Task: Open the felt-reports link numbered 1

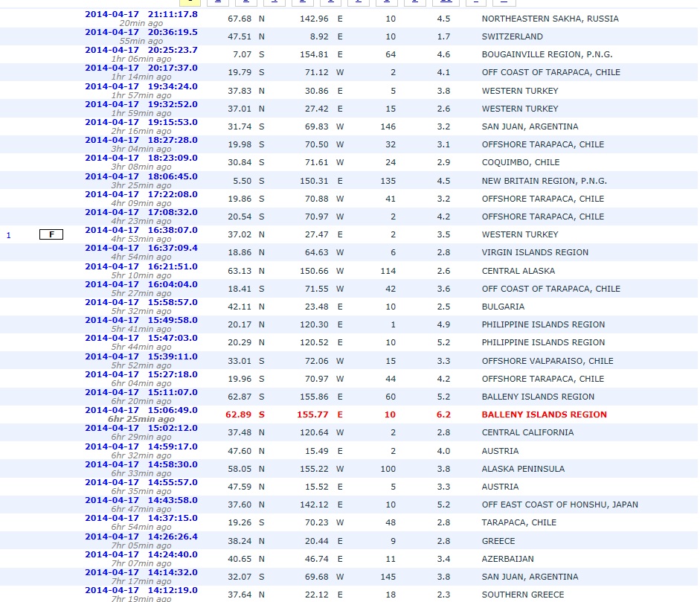Action: tap(8, 235)
